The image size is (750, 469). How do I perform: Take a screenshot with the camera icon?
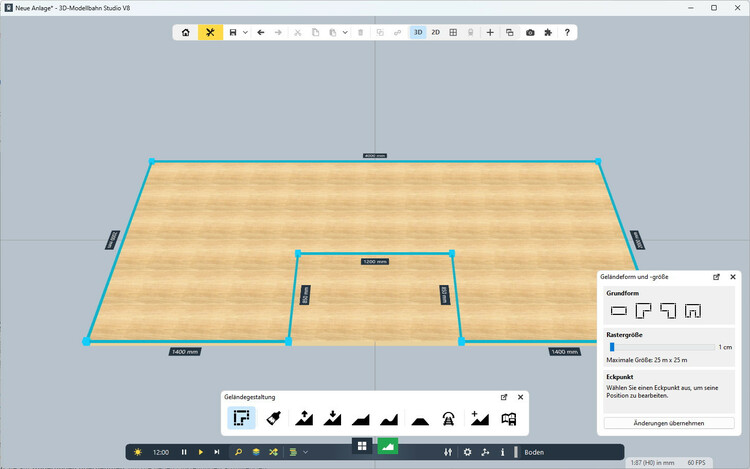(530, 33)
